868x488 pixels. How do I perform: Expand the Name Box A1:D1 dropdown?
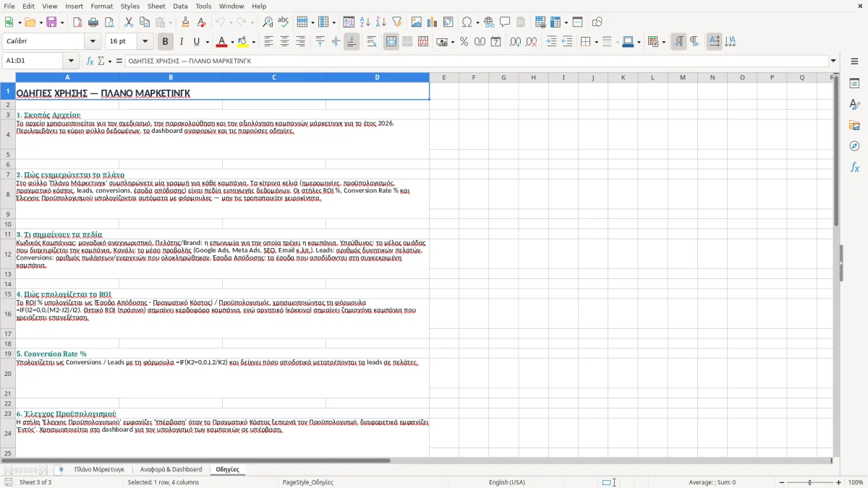tap(71, 61)
